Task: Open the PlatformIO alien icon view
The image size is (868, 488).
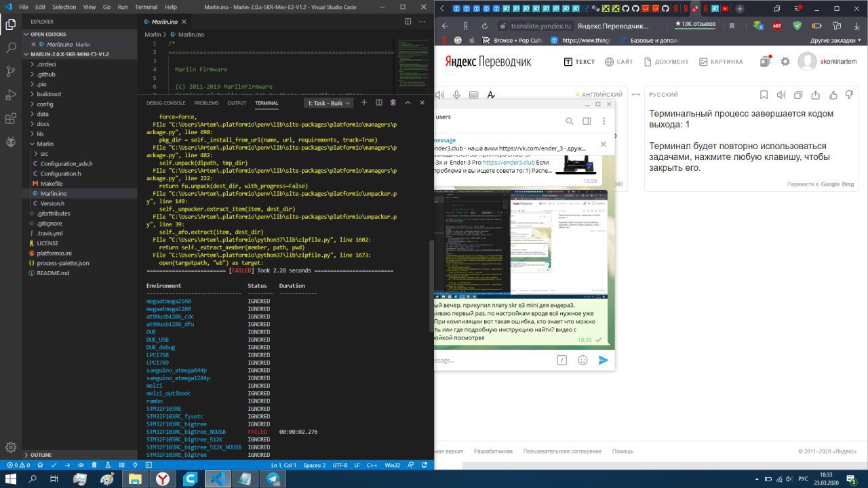Action: click(x=10, y=142)
